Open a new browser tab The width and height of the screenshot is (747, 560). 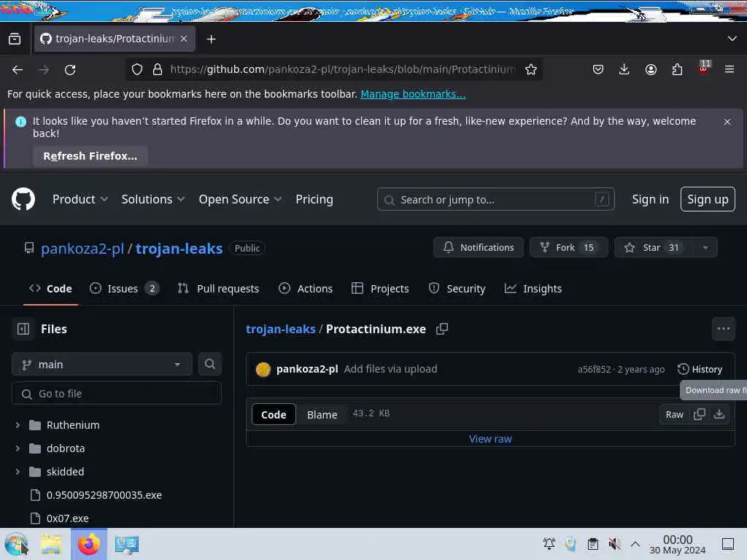(x=211, y=39)
